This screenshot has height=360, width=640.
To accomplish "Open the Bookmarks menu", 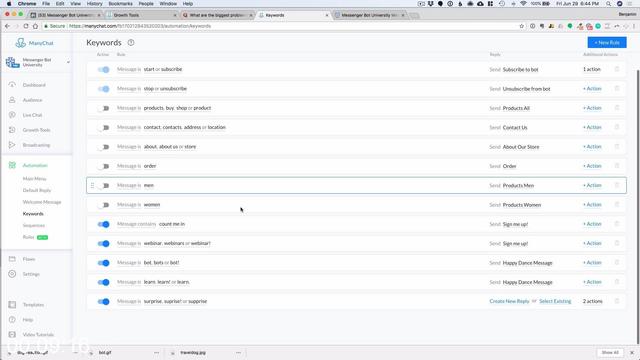I will tap(120, 4).
